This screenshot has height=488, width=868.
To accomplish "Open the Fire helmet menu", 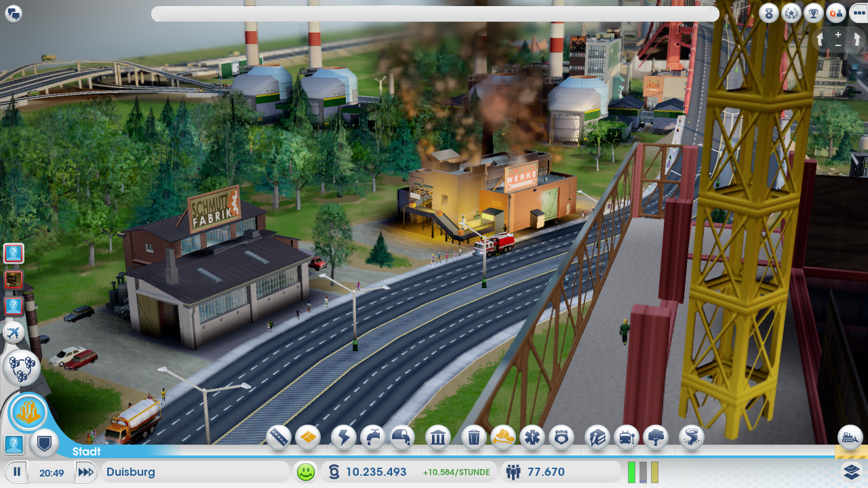I will point(503,437).
